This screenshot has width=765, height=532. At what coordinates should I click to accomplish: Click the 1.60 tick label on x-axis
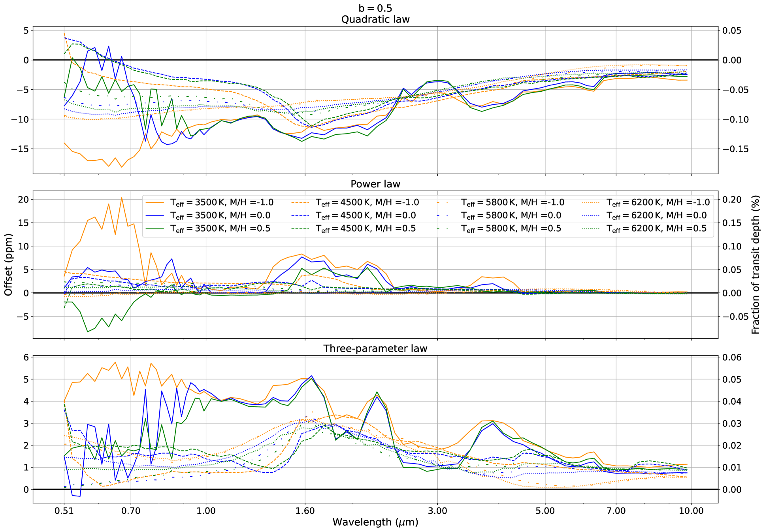click(x=305, y=511)
